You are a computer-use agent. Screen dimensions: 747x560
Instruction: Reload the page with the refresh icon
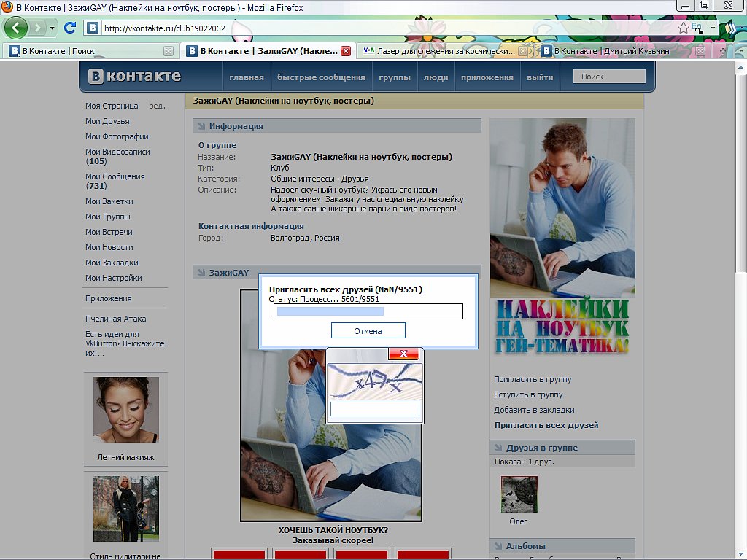point(71,28)
